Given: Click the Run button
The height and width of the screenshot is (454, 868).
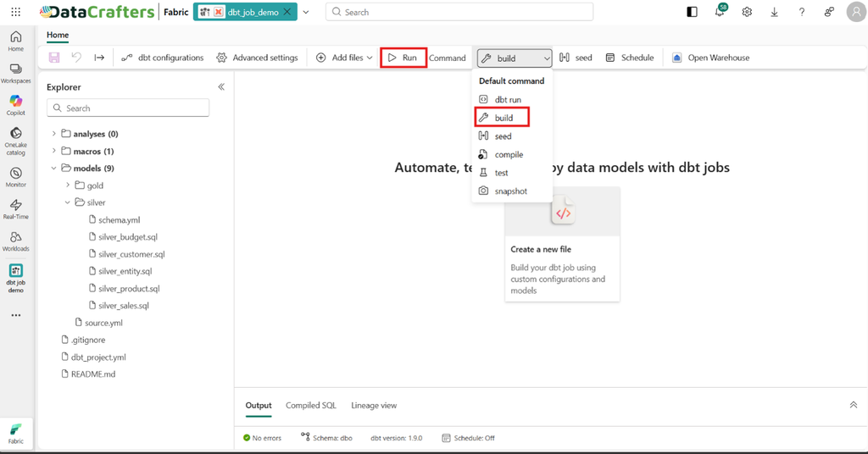Looking at the screenshot, I should 403,58.
